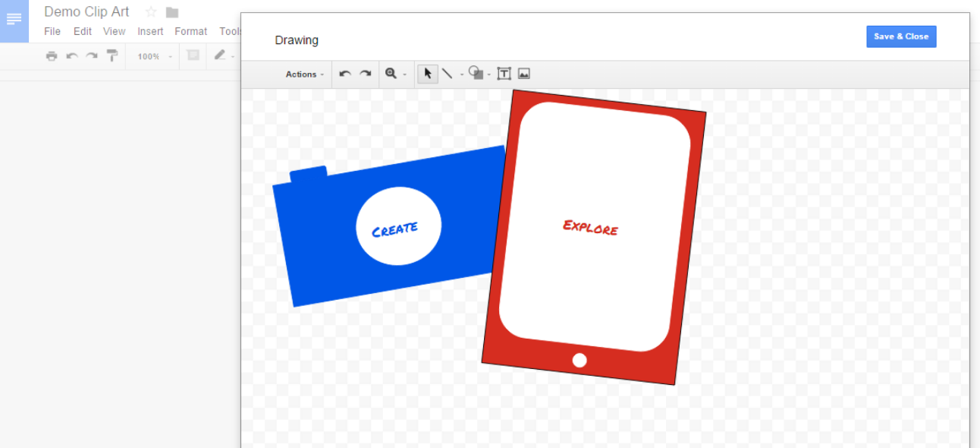This screenshot has height=448, width=980.
Task: Zoom with the magnifier tool
Action: [390, 73]
